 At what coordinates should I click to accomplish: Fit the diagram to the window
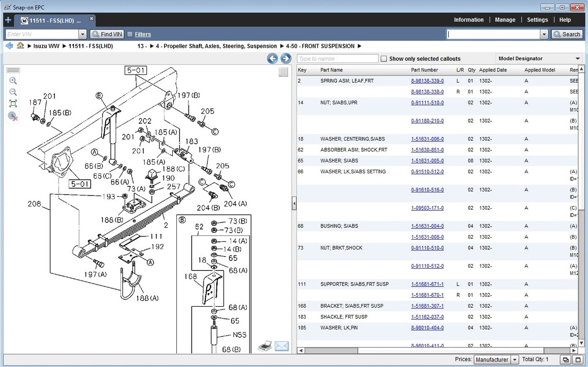coord(13,103)
